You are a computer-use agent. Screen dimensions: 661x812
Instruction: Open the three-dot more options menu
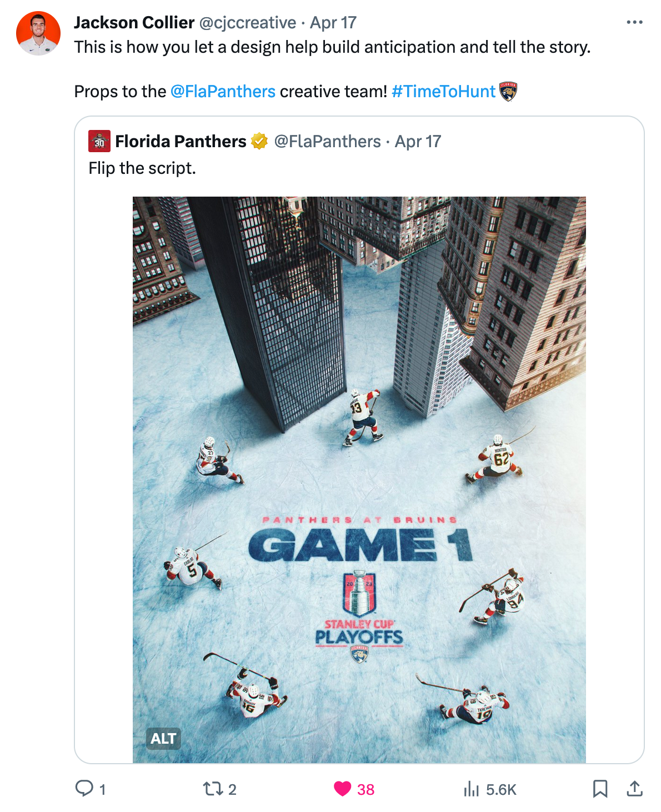(x=634, y=22)
